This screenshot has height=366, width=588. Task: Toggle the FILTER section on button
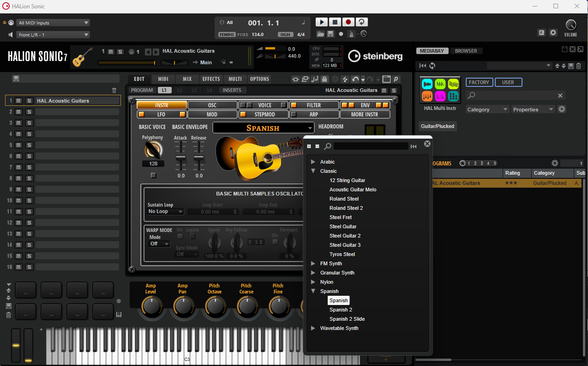tap(293, 105)
